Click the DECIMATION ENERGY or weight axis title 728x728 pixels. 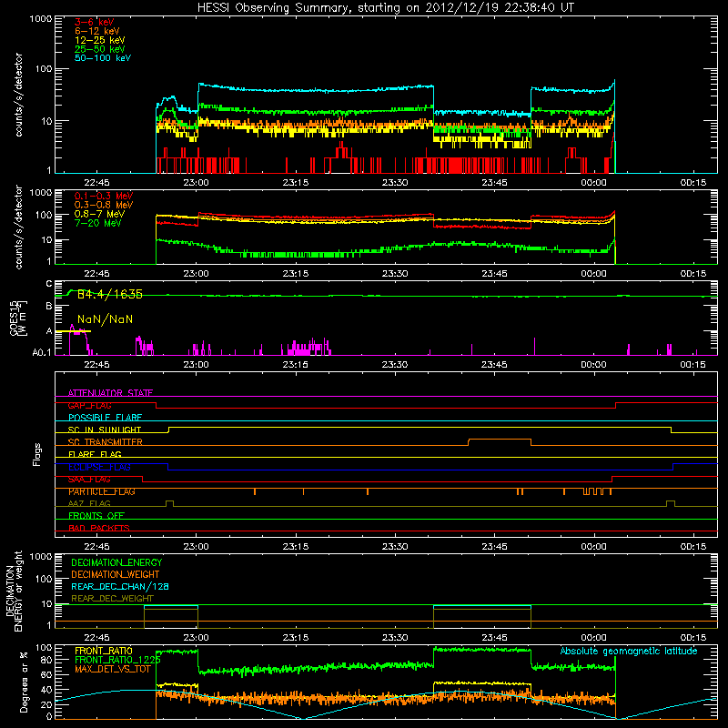14,591
